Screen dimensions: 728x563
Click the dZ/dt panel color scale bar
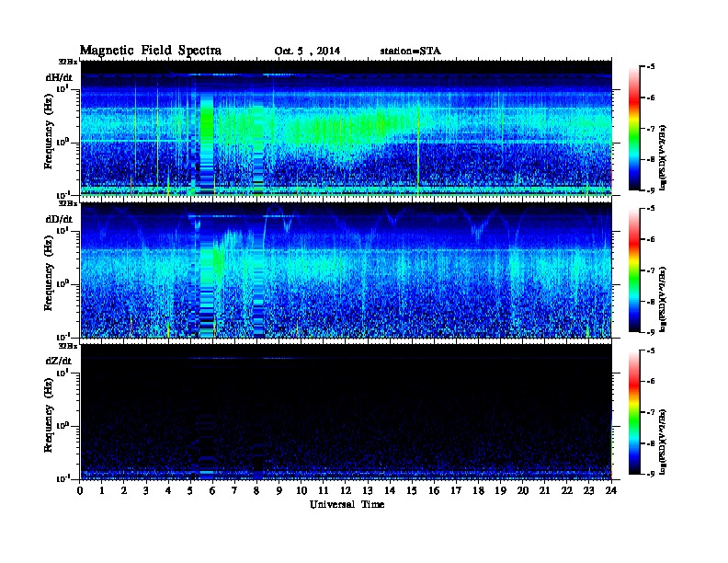(x=633, y=412)
